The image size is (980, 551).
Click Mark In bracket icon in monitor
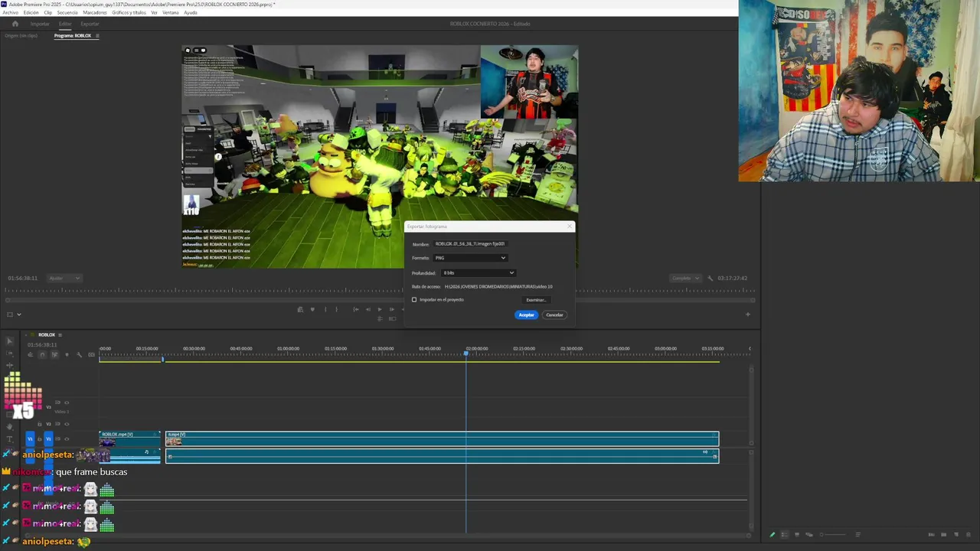(325, 309)
